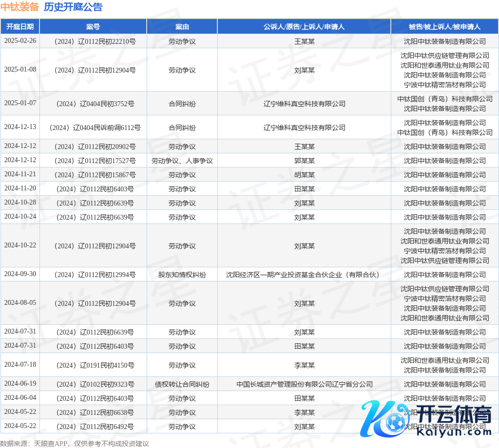This screenshot has width=499, height=448.
Task: Click plaintiff name 胡某某
Action: (304, 175)
